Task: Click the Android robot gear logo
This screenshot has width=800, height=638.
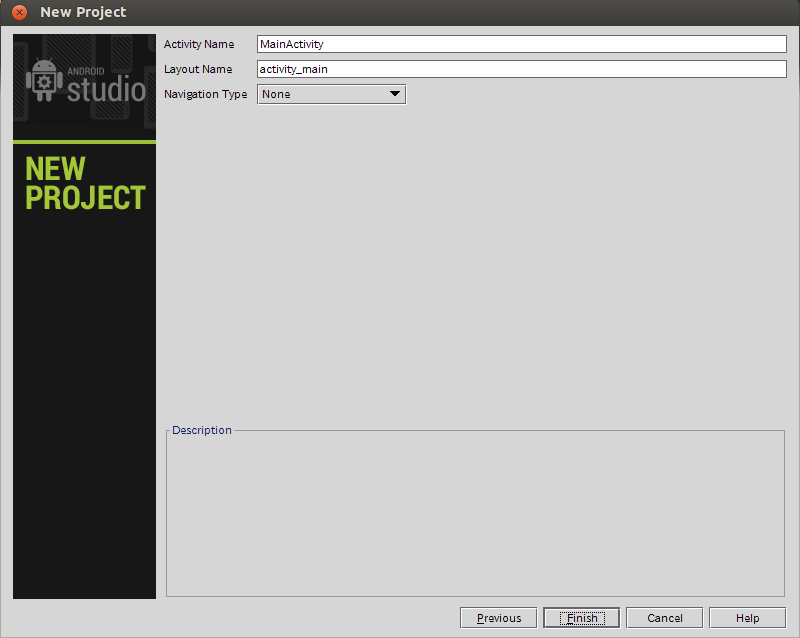Action: click(44, 80)
